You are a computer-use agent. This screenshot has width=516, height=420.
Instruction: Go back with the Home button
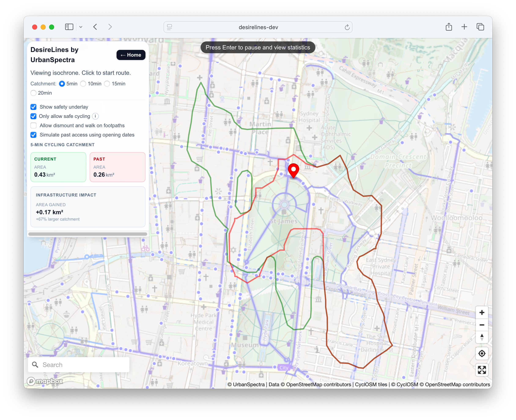(x=131, y=55)
